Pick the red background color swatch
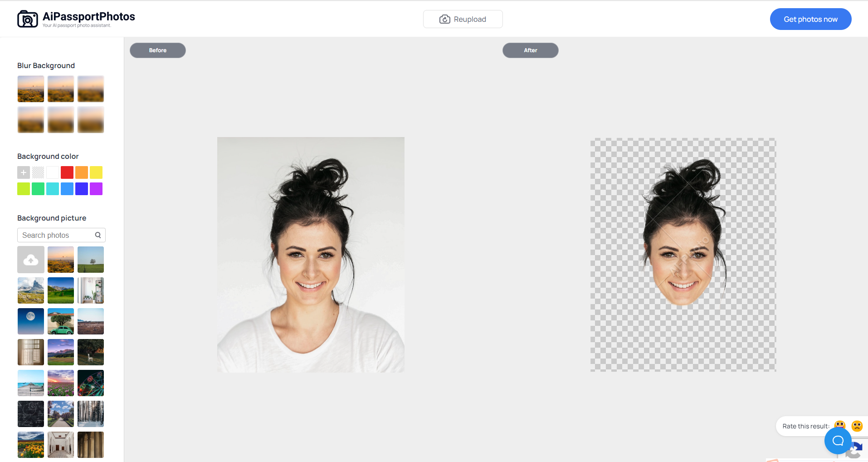 [67, 172]
